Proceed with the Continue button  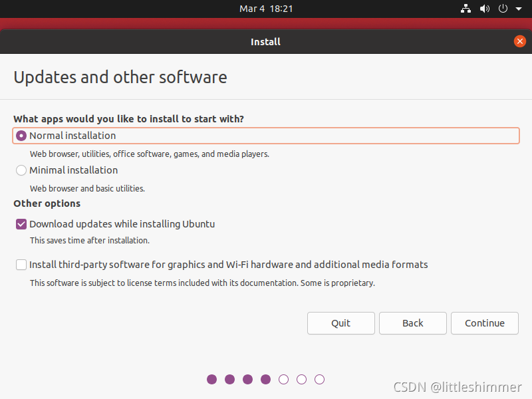tap(485, 323)
